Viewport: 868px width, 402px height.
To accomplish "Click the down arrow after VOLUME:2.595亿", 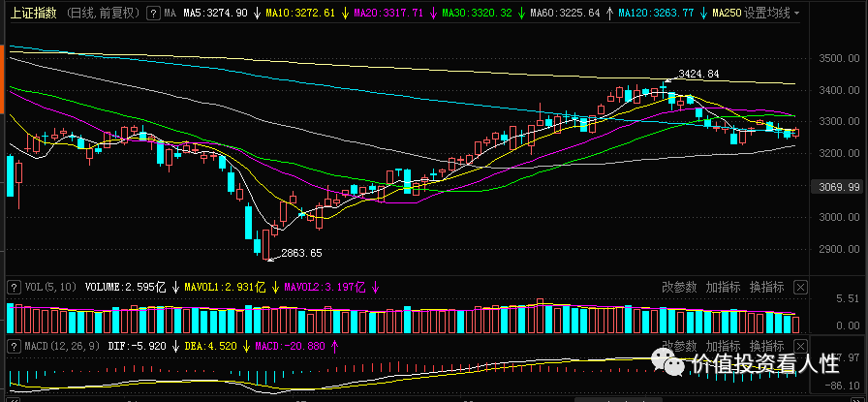I will coord(175,288).
